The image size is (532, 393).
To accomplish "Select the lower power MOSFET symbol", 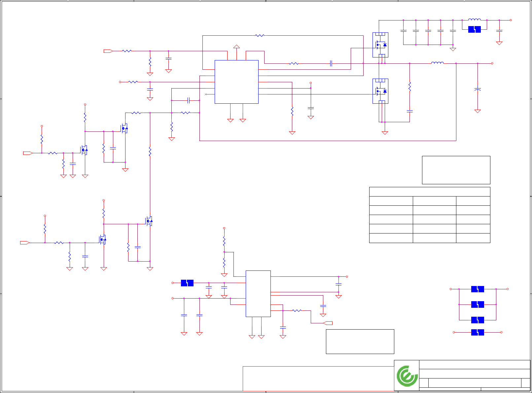I will tap(380, 91).
